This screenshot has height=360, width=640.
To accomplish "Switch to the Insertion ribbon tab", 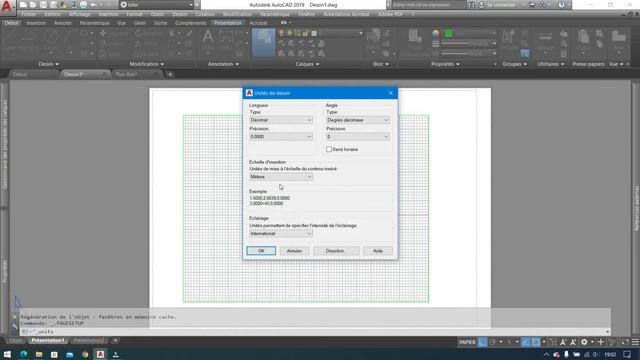I will [x=36, y=23].
